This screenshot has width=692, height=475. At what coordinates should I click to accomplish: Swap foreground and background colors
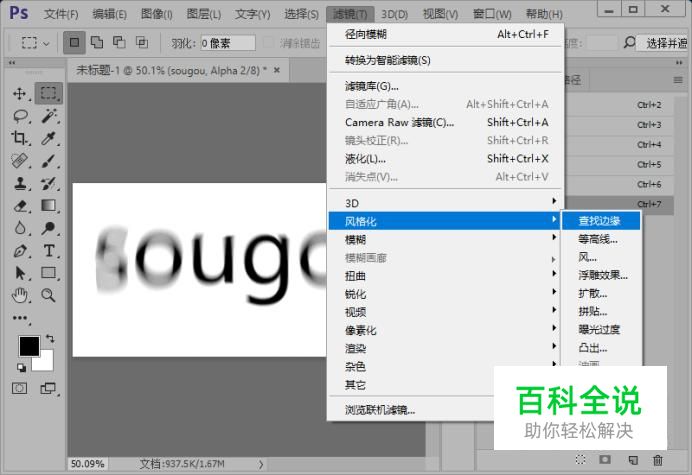50,339
